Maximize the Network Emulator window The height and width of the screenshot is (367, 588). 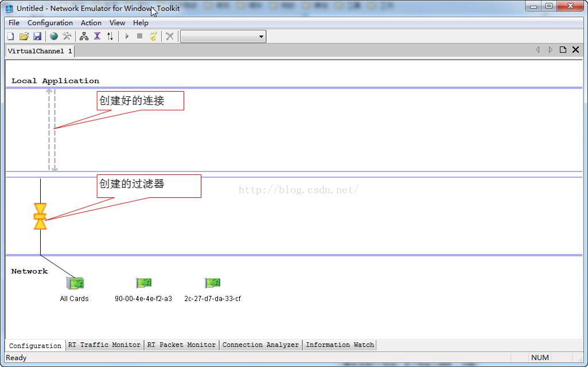coord(549,6)
